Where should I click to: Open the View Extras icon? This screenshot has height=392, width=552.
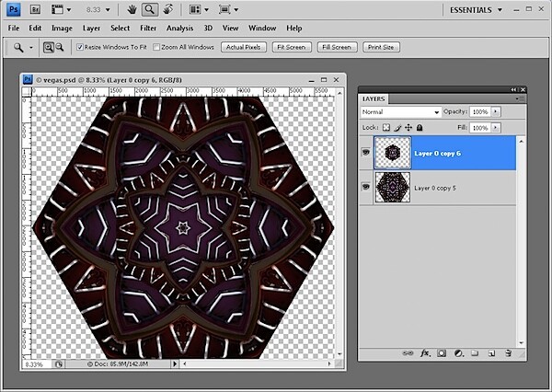(x=57, y=9)
